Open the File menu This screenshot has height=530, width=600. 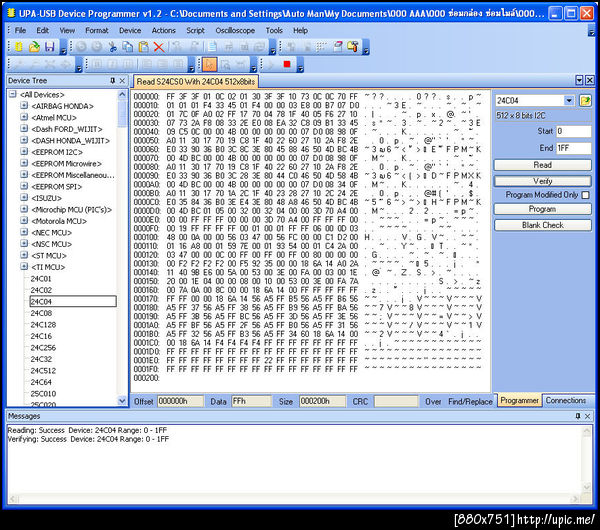pos(20,30)
